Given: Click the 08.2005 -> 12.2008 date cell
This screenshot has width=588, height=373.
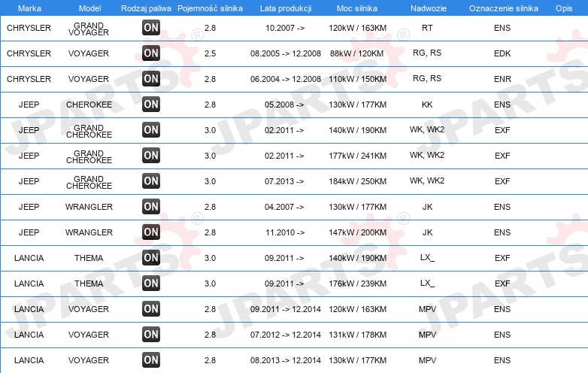Looking at the screenshot, I should coord(286,53).
